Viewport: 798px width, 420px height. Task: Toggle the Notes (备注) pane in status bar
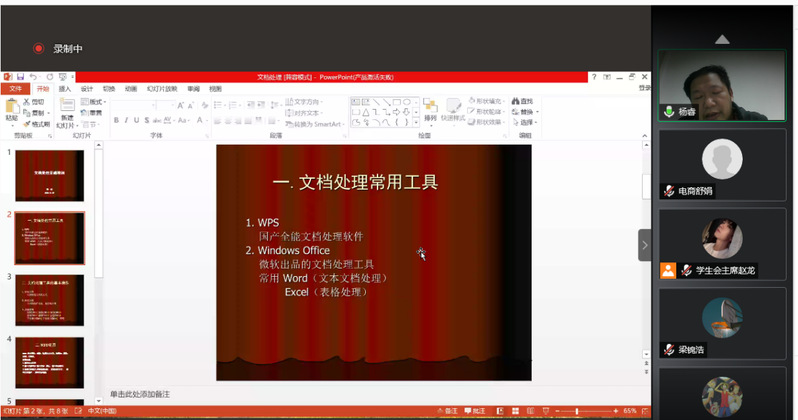448,411
